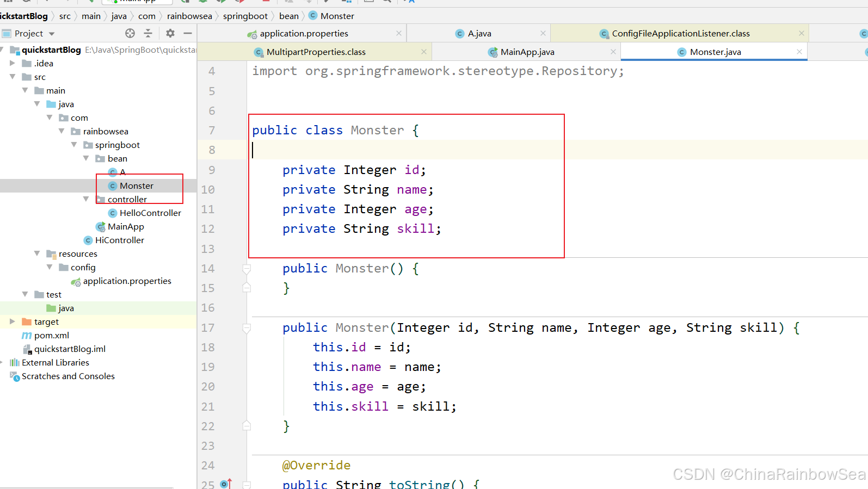
Task: Open HiController class in project tree
Action: pos(114,240)
